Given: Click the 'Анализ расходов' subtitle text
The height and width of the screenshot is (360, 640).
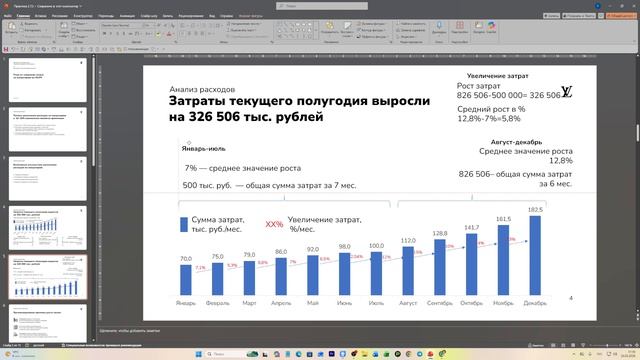Looking at the screenshot, I should pos(202,89).
